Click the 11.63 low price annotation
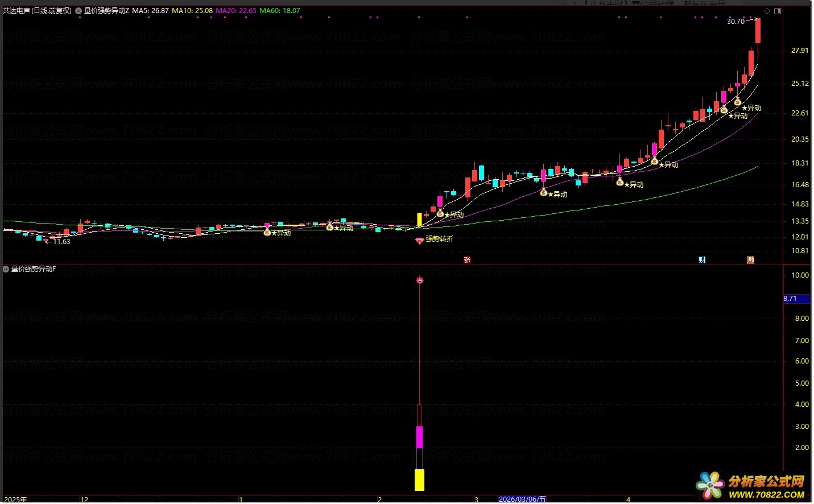 (x=61, y=242)
